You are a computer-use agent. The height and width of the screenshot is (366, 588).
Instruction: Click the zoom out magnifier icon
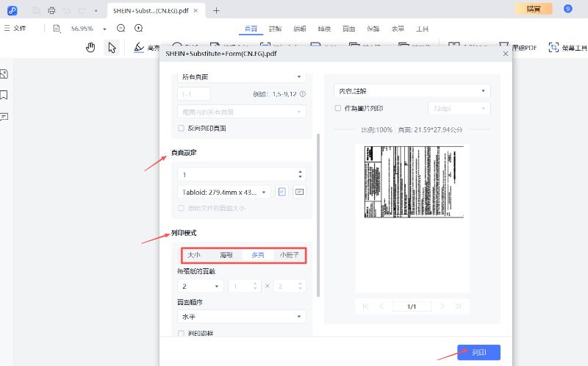121,28
